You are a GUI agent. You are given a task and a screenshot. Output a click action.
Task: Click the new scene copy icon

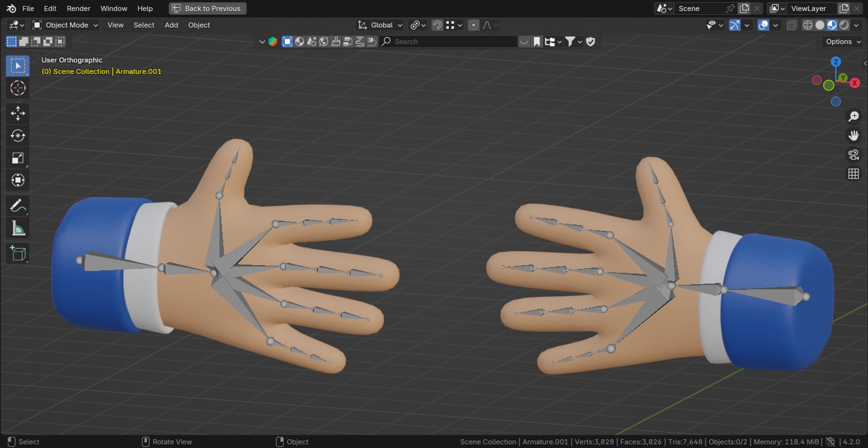click(x=744, y=9)
